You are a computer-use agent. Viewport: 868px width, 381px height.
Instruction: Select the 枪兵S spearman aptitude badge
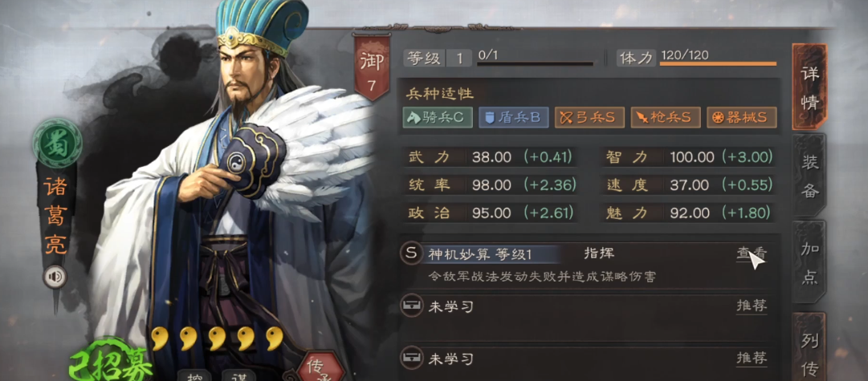666,117
